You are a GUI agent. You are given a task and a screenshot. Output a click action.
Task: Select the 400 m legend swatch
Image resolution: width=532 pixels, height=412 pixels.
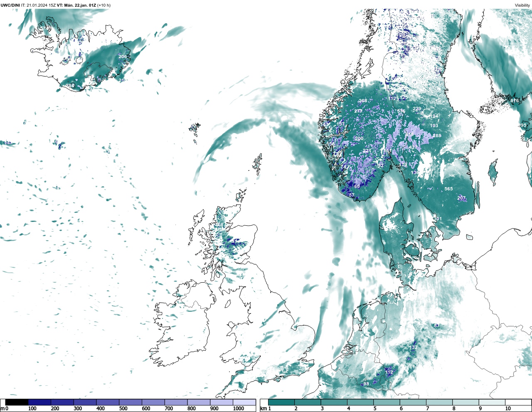pyautogui.click(x=108, y=402)
